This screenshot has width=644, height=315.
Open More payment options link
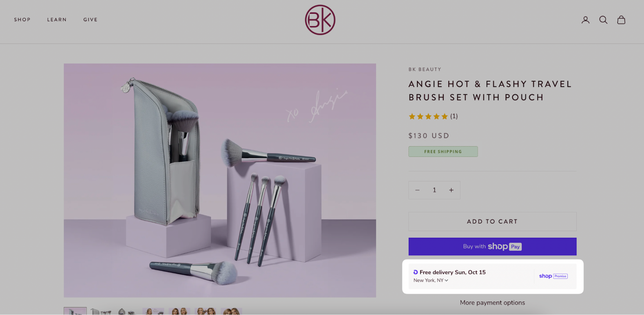coord(492,303)
